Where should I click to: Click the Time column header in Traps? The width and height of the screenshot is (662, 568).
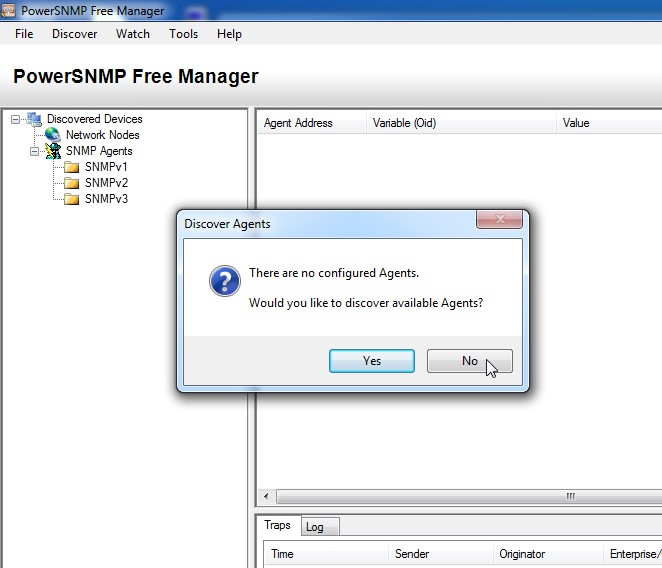326,554
